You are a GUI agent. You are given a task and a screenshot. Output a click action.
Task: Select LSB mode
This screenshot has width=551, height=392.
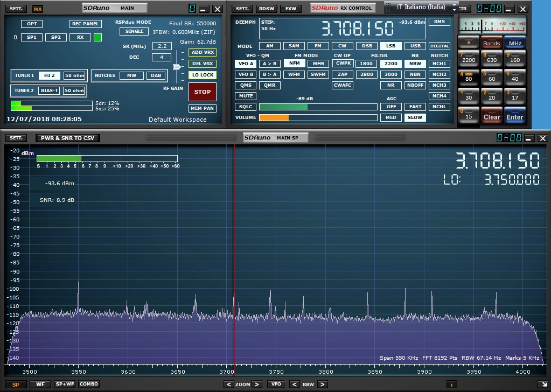[390, 46]
